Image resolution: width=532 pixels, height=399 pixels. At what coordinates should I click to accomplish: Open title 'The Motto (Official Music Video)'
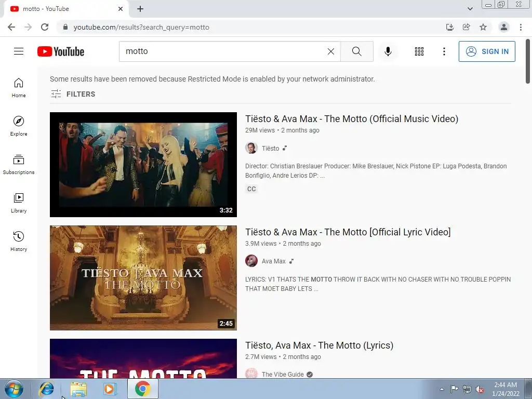pos(352,119)
